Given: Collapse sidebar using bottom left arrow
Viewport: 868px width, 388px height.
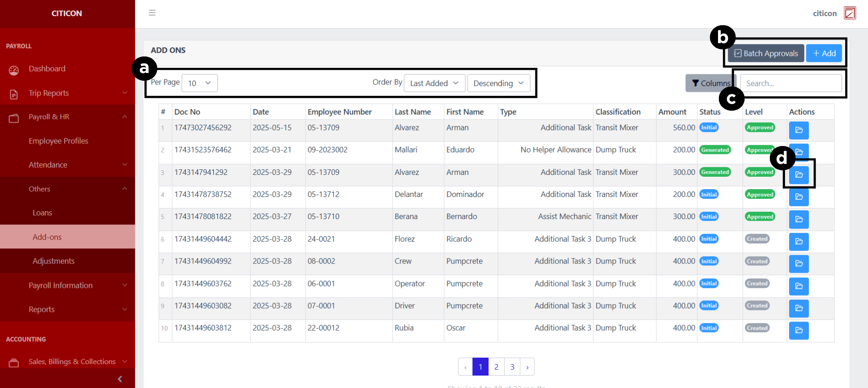Looking at the screenshot, I should pyautogui.click(x=120, y=379).
